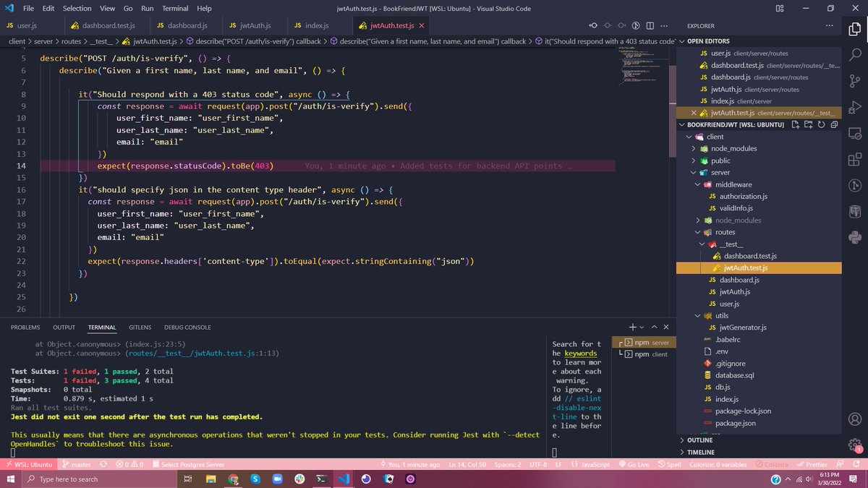868x488 pixels.
Task: Toggle Prettier from the status bar
Action: 812,464
